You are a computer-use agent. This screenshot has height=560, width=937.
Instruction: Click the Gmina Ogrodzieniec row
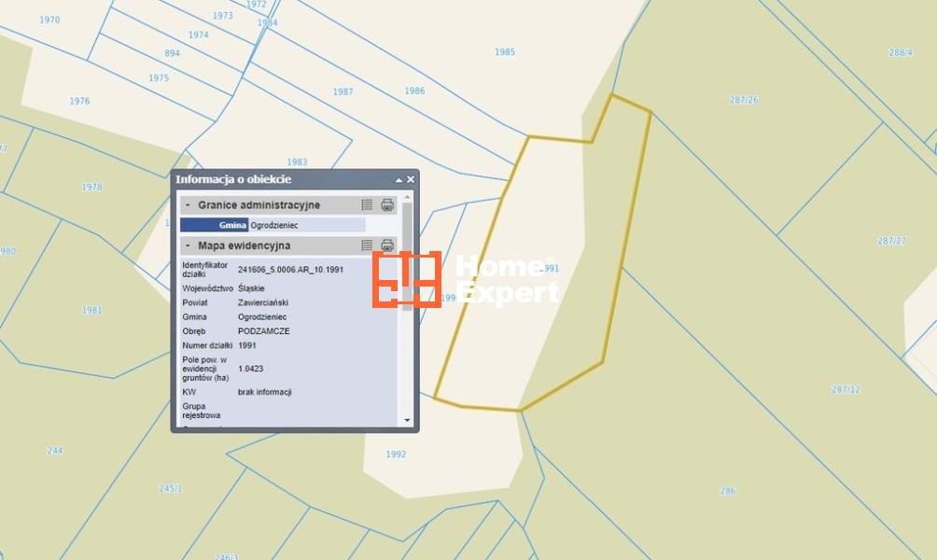coord(272,225)
